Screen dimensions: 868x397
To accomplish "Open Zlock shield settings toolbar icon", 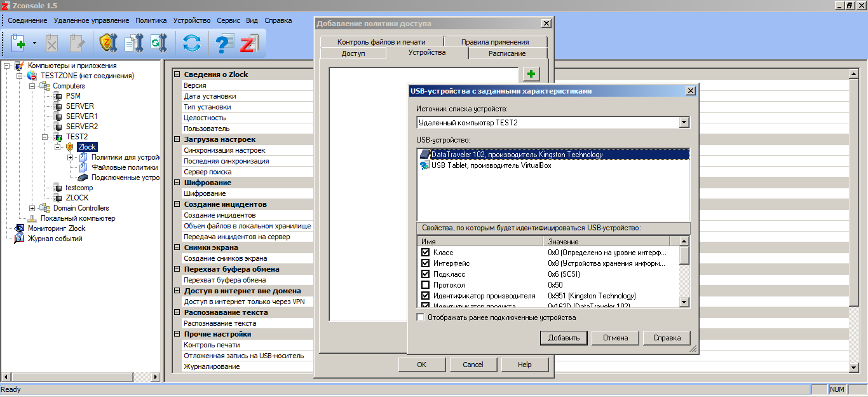I will pyautogui.click(x=109, y=43).
